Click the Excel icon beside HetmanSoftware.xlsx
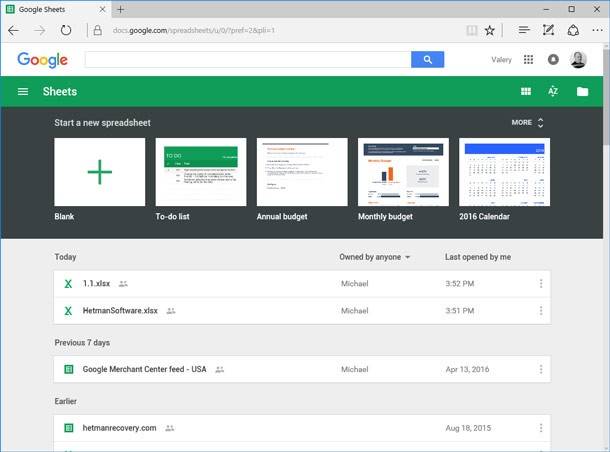Viewport: 610px width, 452px height. point(68,311)
